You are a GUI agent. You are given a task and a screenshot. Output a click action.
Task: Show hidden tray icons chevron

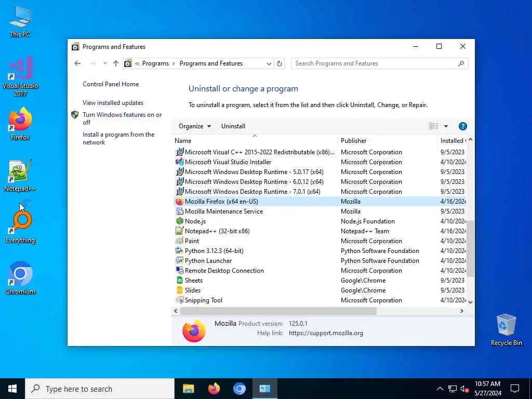click(440, 389)
